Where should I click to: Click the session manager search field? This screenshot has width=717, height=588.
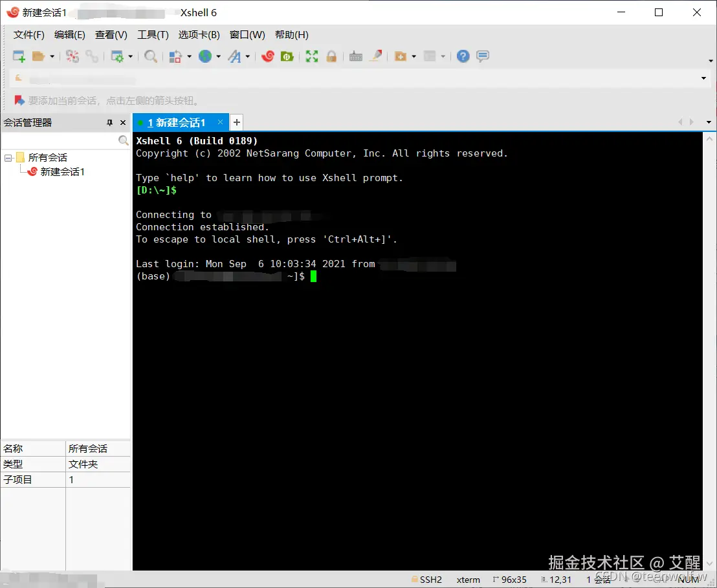pyautogui.click(x=60, y=140)
